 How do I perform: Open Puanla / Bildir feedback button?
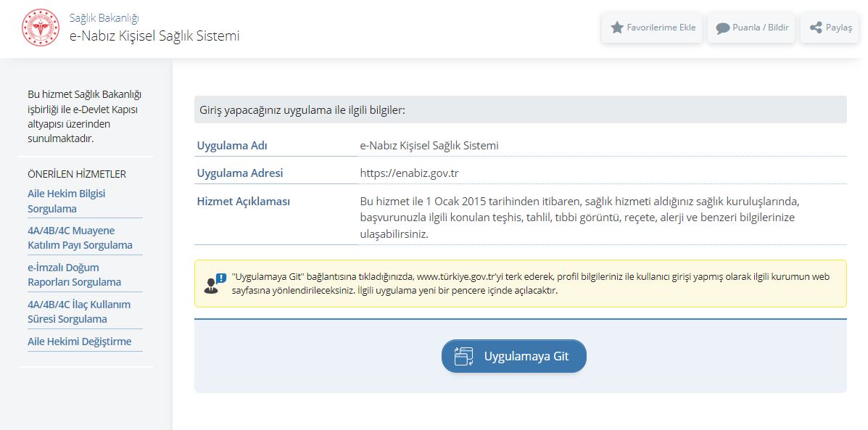752,28
